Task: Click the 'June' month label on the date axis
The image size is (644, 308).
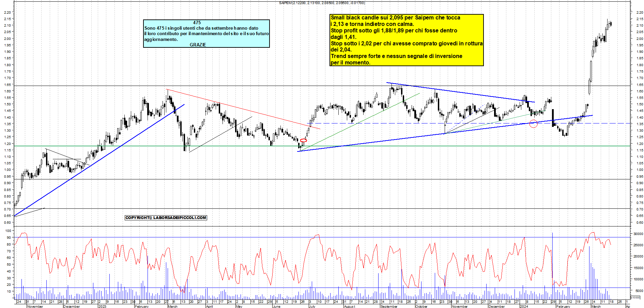Action: click(276, 306)
